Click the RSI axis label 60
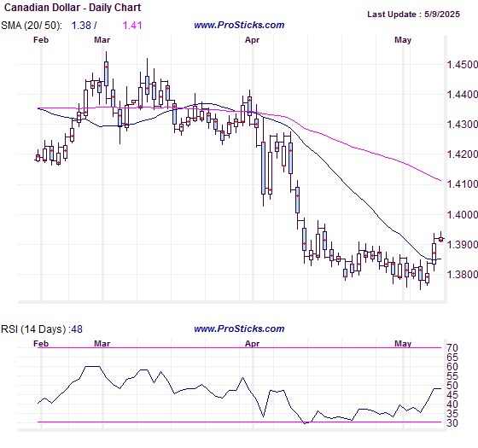478x448 pixels. (452, 367)
